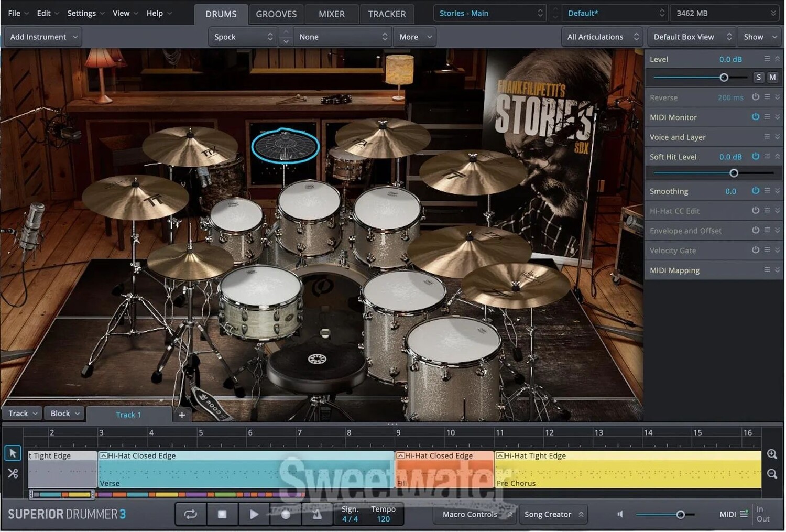Image resolution: width=786 pixels, height=532 pixels.
Task: Toggle the Smoothing power button
Action: 755,191
